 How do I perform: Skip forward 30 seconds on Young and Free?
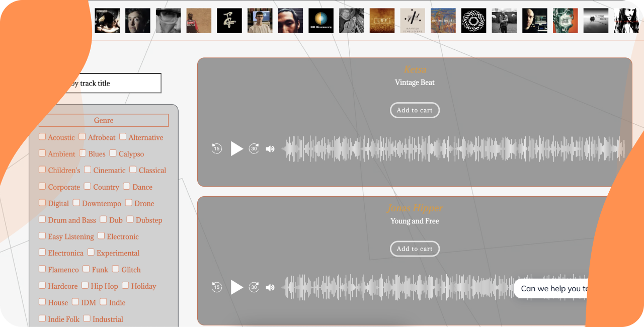[x=254, y=287]
